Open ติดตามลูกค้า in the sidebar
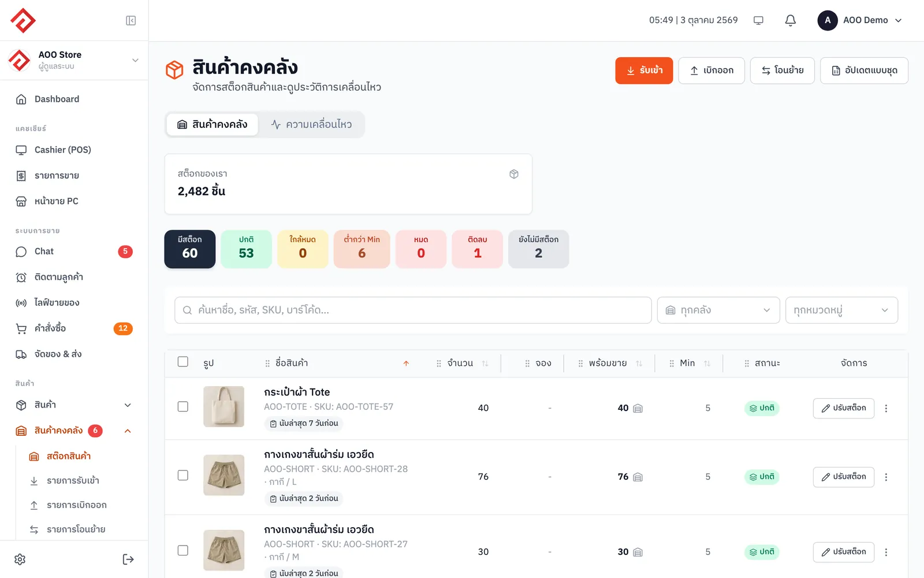Image resolution: width=924 pixels, height=578 pixels. (x=74, y=277)
